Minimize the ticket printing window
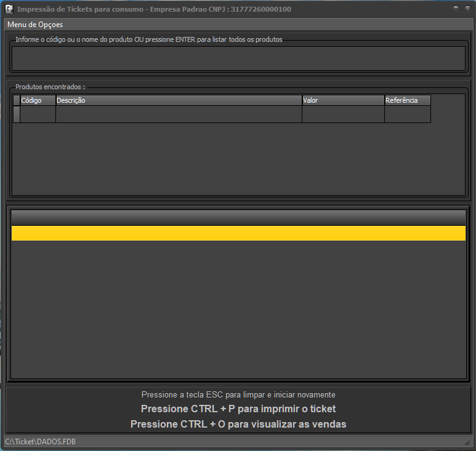 456,9
